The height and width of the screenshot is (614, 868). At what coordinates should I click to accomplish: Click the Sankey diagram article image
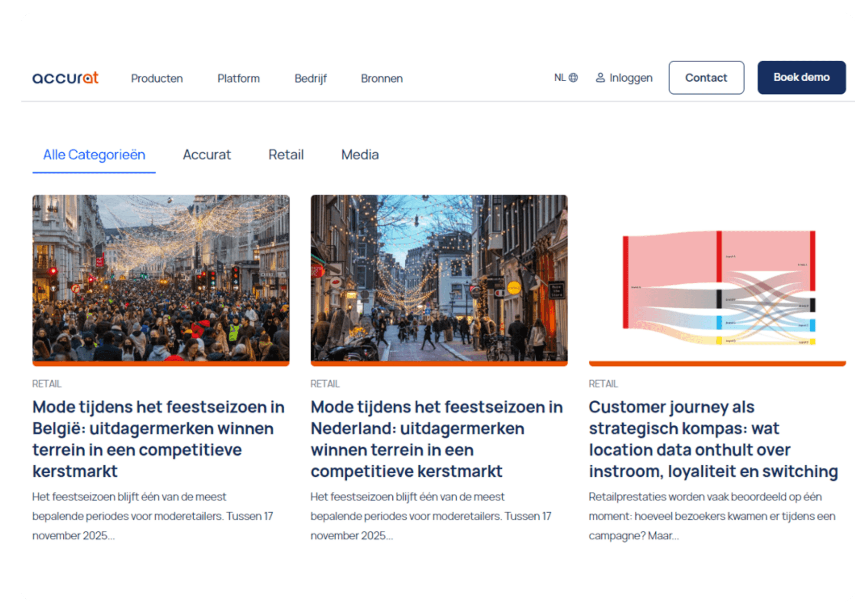click(x=717, y=287)
